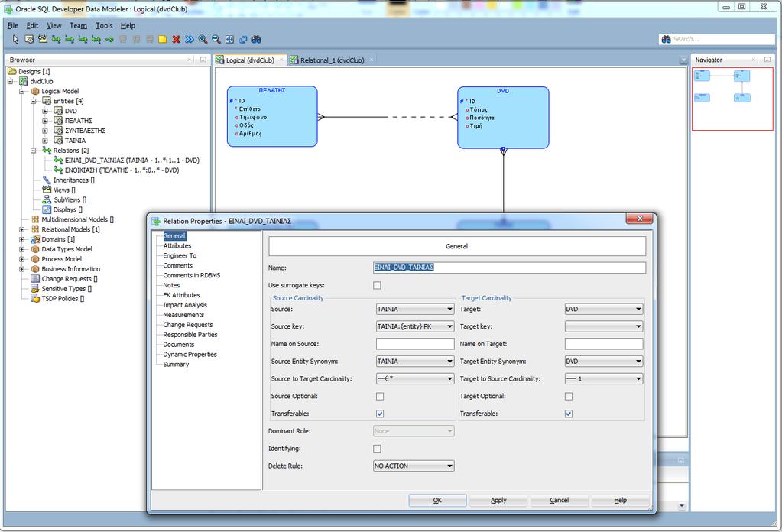
Task: Click the New Entity toolbar icon
Action: (29, 40)
